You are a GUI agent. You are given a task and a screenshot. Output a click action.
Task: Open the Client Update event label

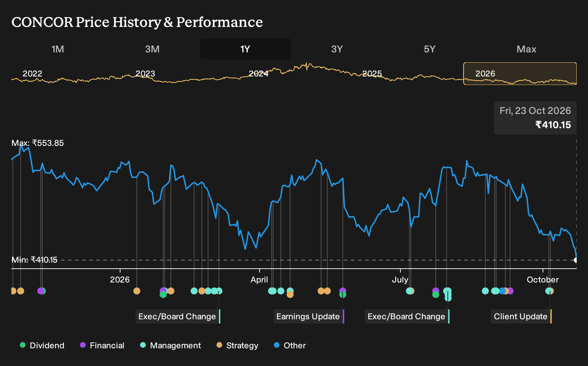pyautogui.click(x=521, y=316)
